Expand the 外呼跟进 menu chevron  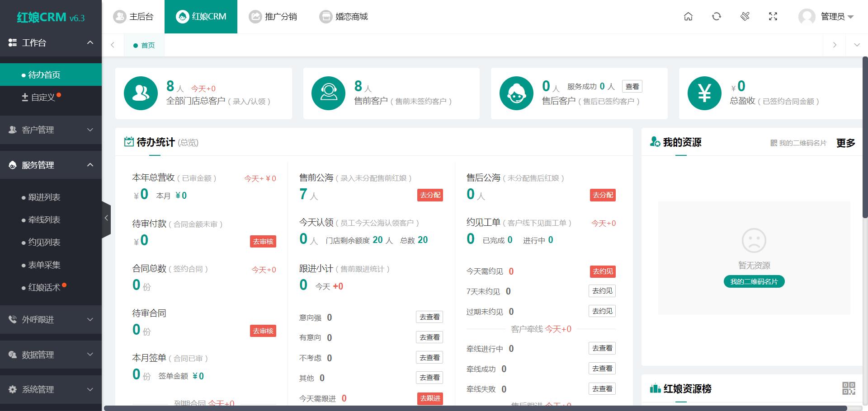click(90, 319)
